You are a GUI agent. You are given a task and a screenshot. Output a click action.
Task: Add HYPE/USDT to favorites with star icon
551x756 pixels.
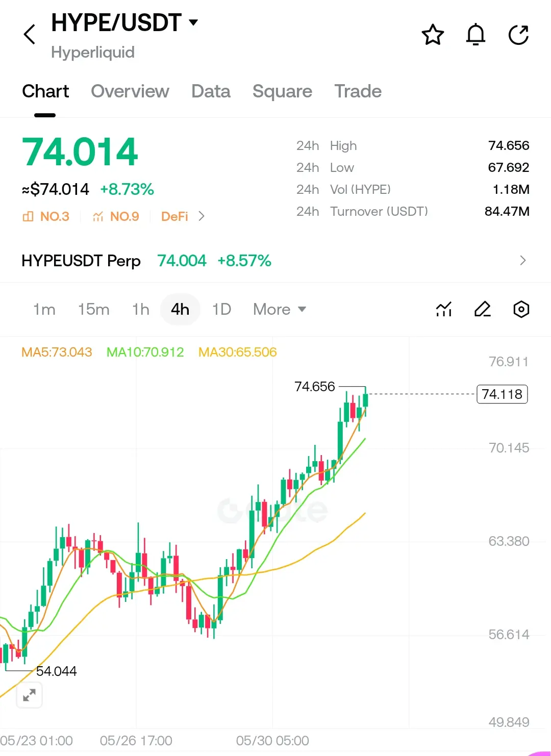coord(433,35)
